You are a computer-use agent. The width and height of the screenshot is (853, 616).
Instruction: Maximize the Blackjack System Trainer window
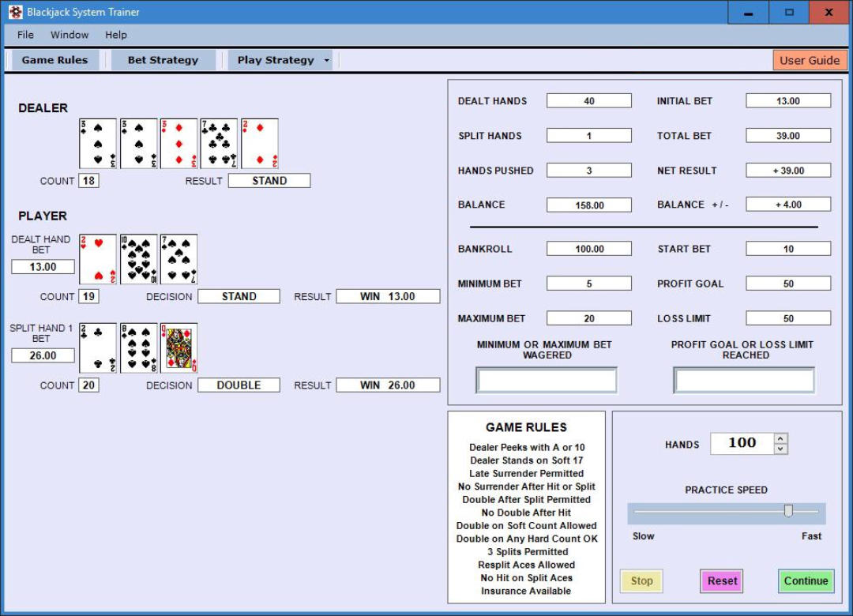click(x=789, y=12)
